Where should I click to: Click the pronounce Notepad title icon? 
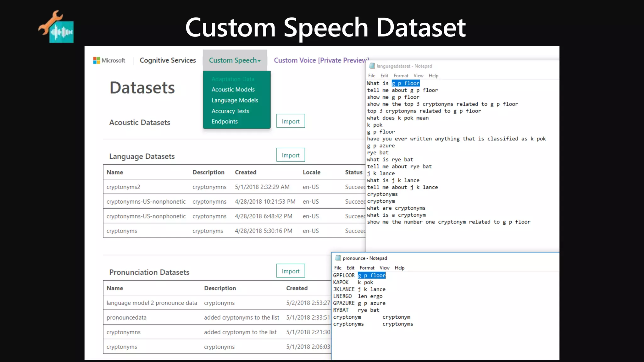pos(338,258)
